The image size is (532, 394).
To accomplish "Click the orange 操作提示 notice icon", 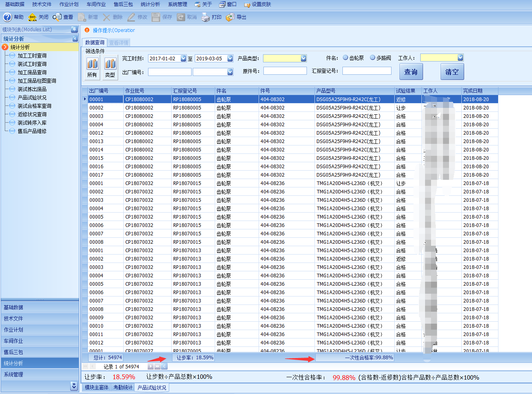I will 87,30.
